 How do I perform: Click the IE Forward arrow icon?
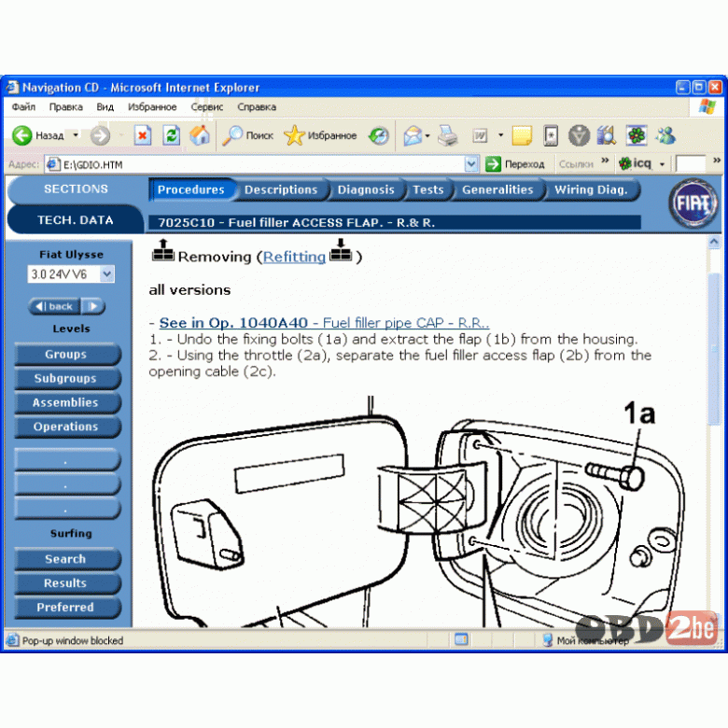pos(100,135)
